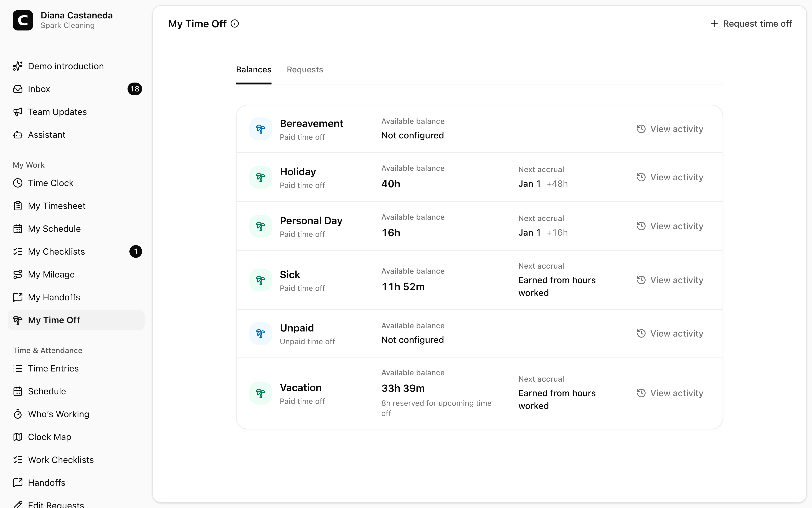
Task: Select My Time Off in sidebar
Action: point(76,320)
